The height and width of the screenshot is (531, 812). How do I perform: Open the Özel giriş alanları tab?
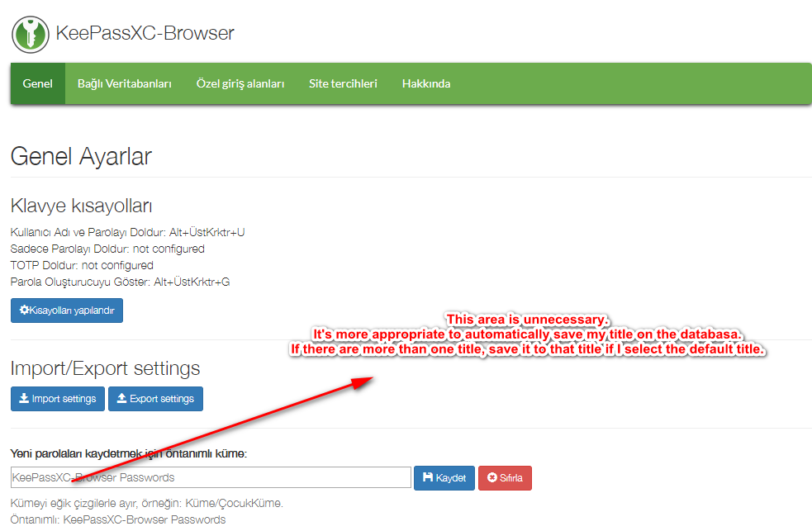point(240,83)
